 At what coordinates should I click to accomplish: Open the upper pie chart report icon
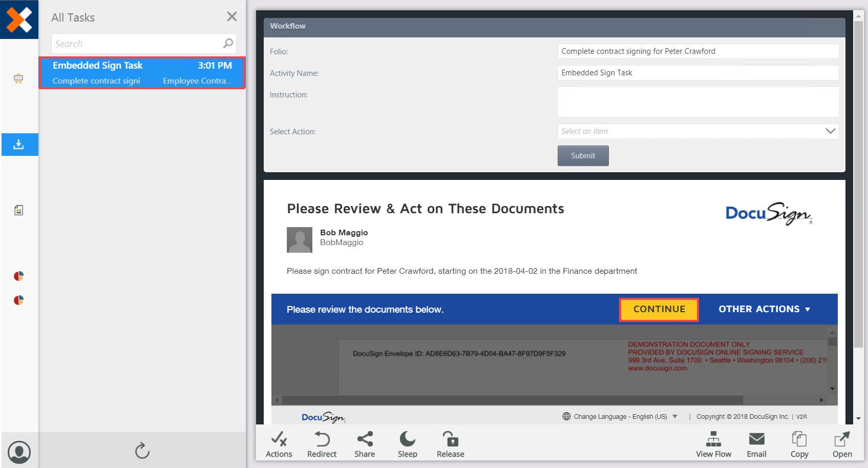coord(19,276)
